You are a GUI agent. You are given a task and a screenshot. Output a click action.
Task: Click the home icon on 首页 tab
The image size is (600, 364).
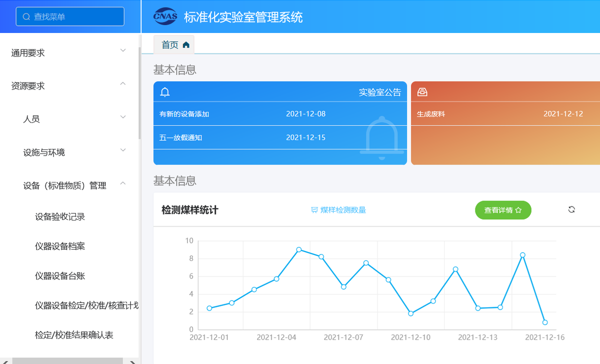pos(186,45)
